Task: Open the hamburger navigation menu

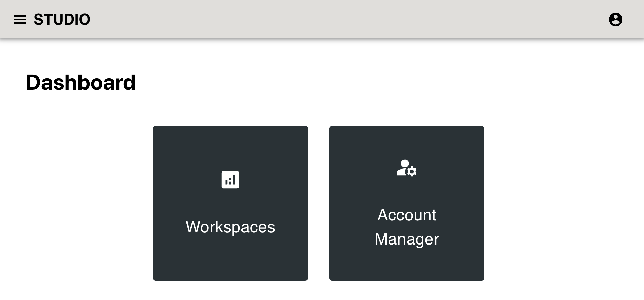Action: 20,20
